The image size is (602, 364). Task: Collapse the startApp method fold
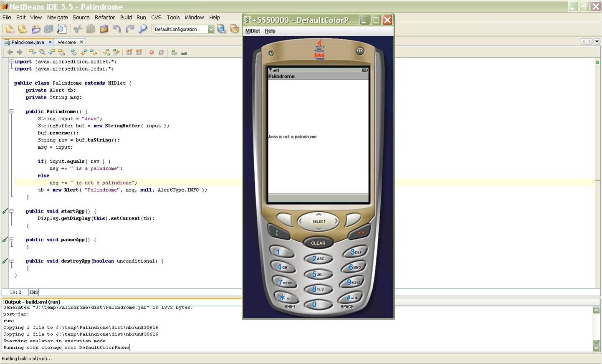(12, 211)
